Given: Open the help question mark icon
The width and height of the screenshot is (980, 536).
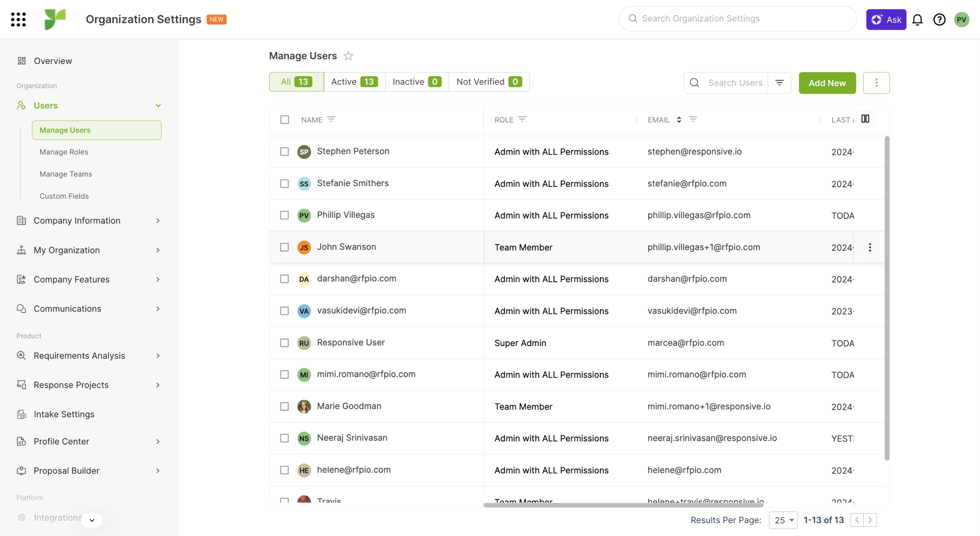Looking at the screenshot, I should pos(939,20).
